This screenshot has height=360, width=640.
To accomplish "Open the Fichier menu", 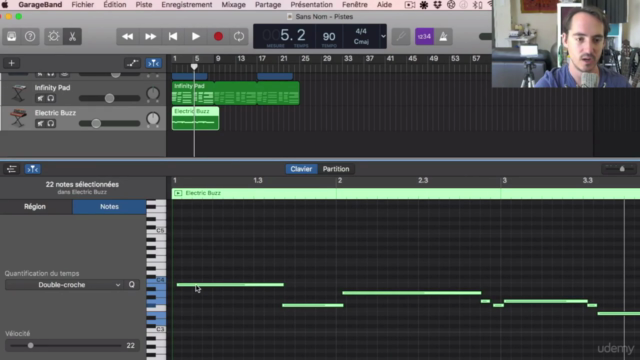I will click(82, 5).
